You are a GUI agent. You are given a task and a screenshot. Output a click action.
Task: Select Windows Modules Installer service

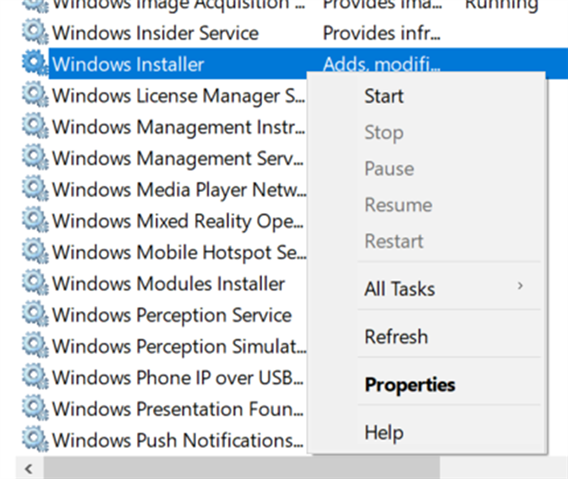click(168, 284)
